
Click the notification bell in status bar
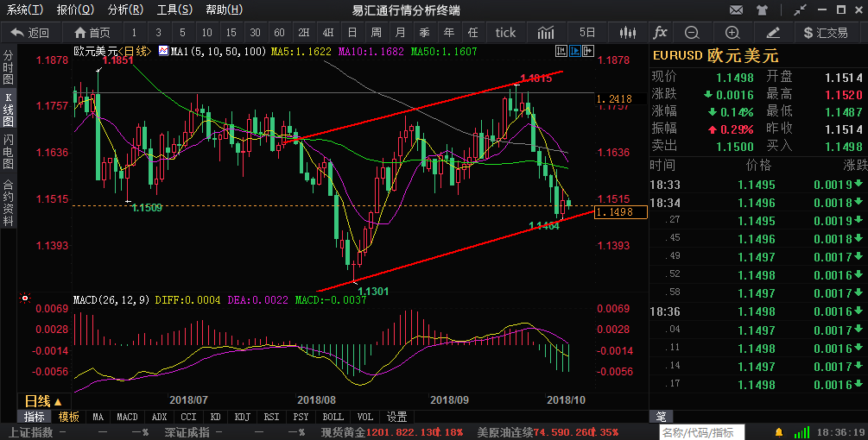[779, 431]
